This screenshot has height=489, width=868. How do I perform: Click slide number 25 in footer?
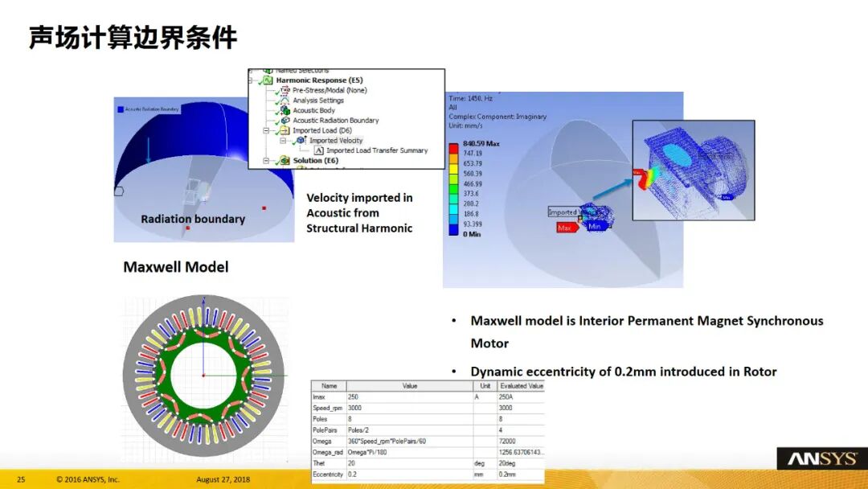(21, 479)
